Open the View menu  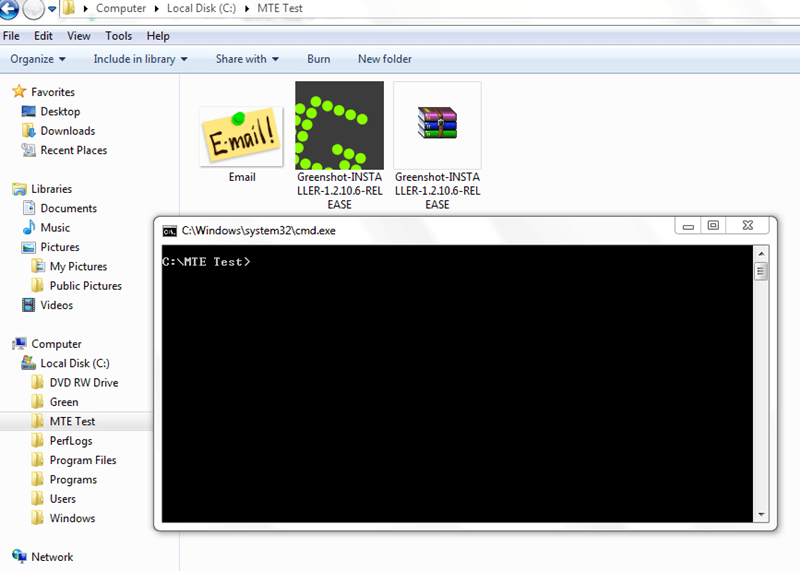79,36
